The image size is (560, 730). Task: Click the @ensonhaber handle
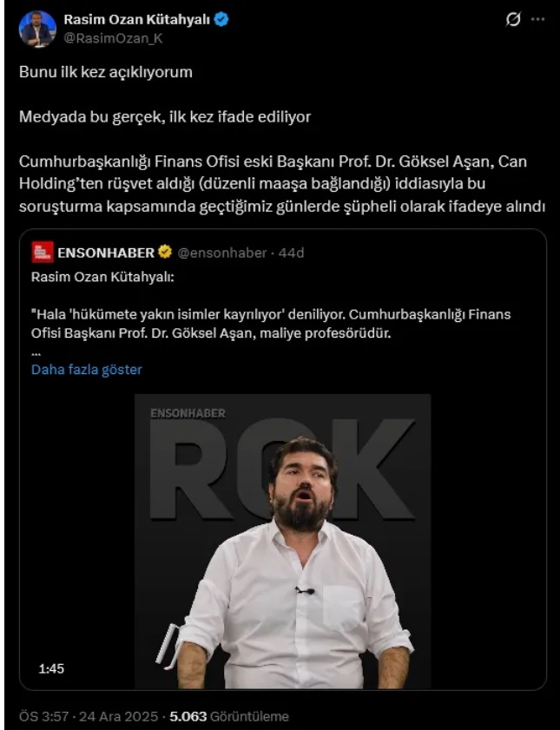(x=222, y=253)
